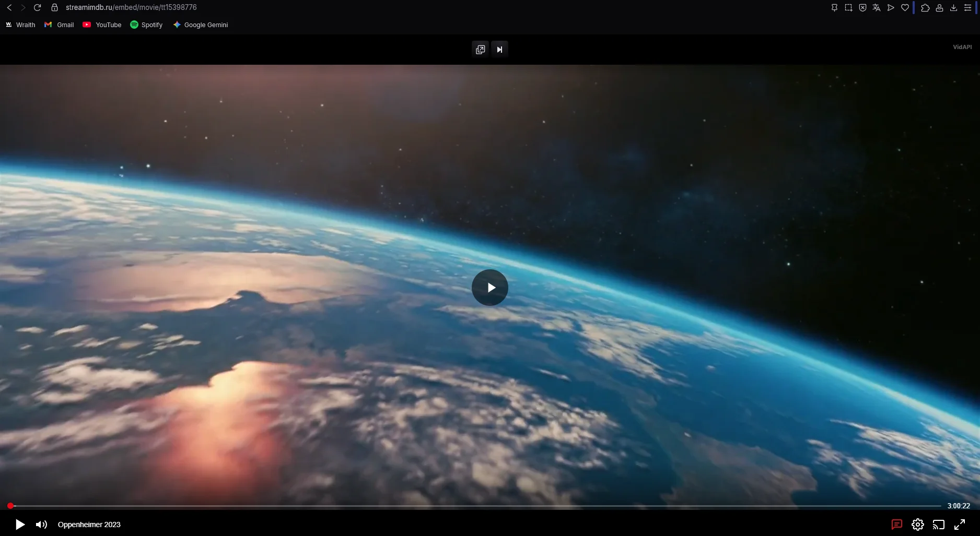Open the browser extensions menu
This screenshot has height=536, width=980.
point(925,8)
